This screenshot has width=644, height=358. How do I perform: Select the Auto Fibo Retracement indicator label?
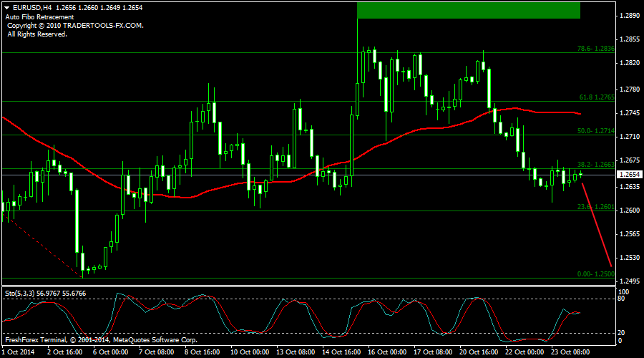(x=40, y=17)
